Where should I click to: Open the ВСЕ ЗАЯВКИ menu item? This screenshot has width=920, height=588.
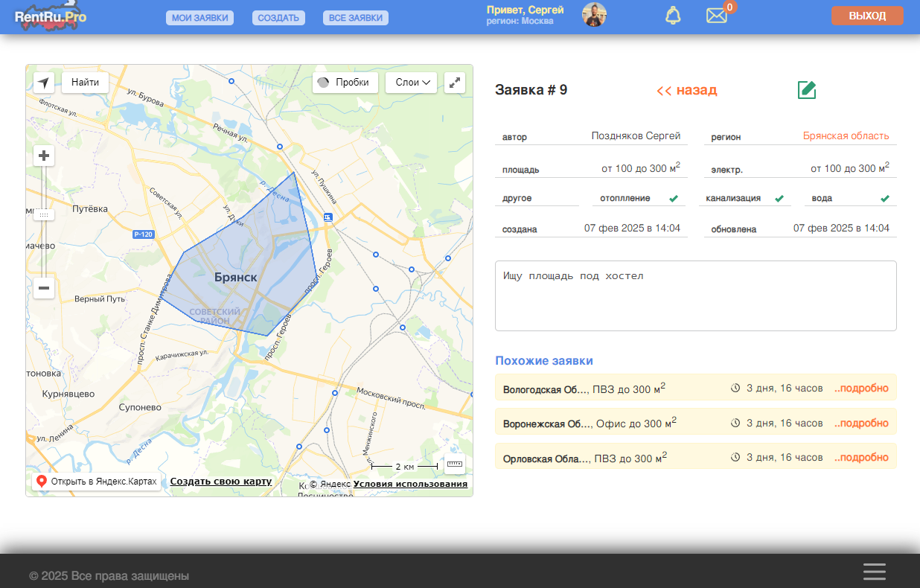tap(356, 18)
